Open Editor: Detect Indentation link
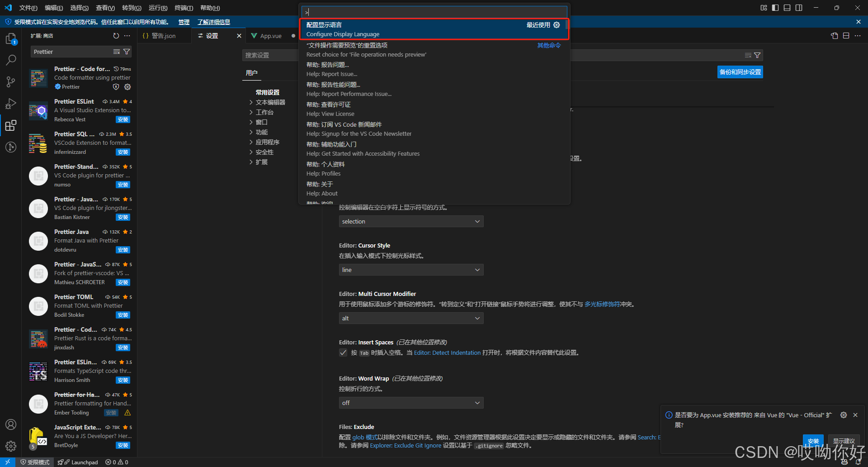The width and height of the screenshot is (868, 467). click(x=447, y=353)
